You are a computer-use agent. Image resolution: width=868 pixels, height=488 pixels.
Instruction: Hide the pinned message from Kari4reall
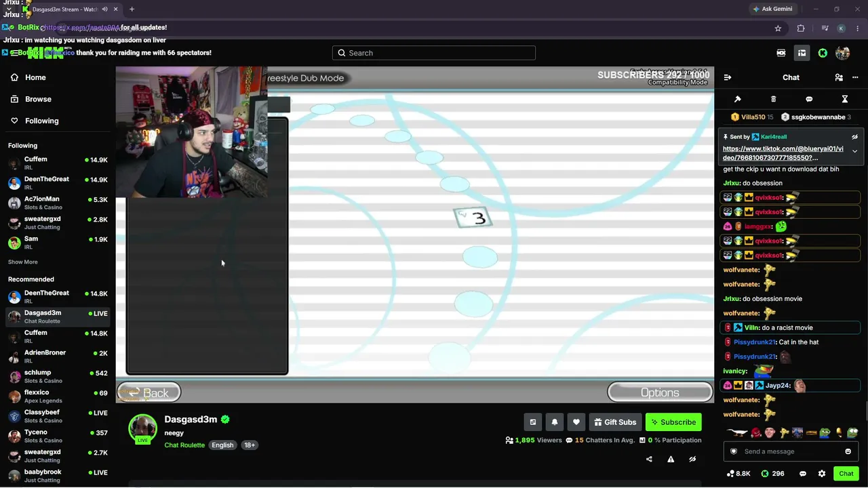(854, 137)
